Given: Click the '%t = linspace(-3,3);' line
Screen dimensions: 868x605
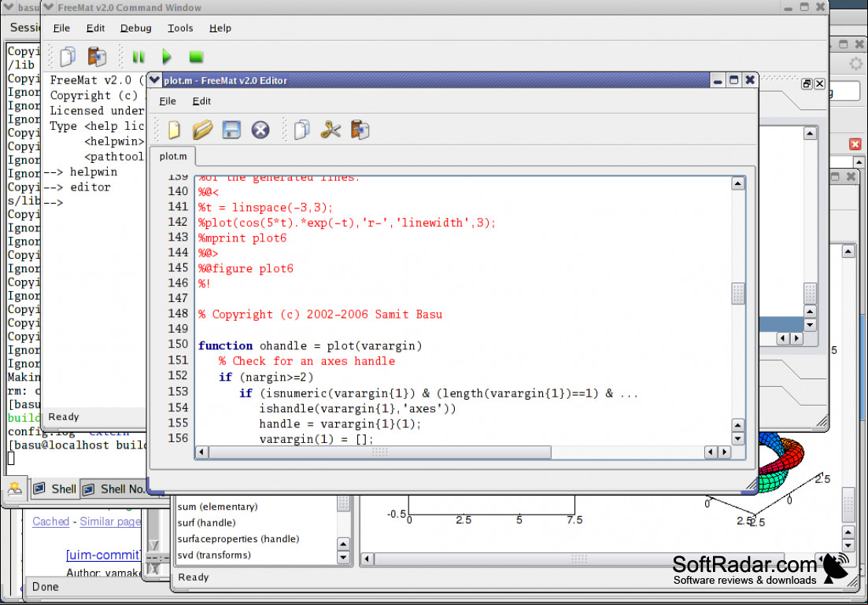Looking at the screenshot, I should (x=266, y=208).
